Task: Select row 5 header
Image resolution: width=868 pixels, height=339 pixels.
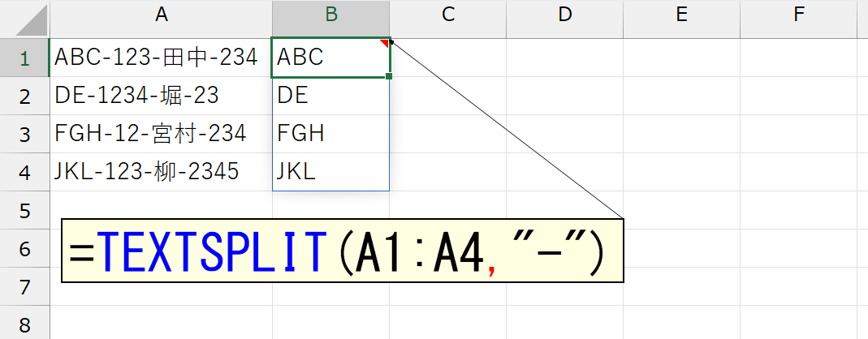Action: click(24, 210)
